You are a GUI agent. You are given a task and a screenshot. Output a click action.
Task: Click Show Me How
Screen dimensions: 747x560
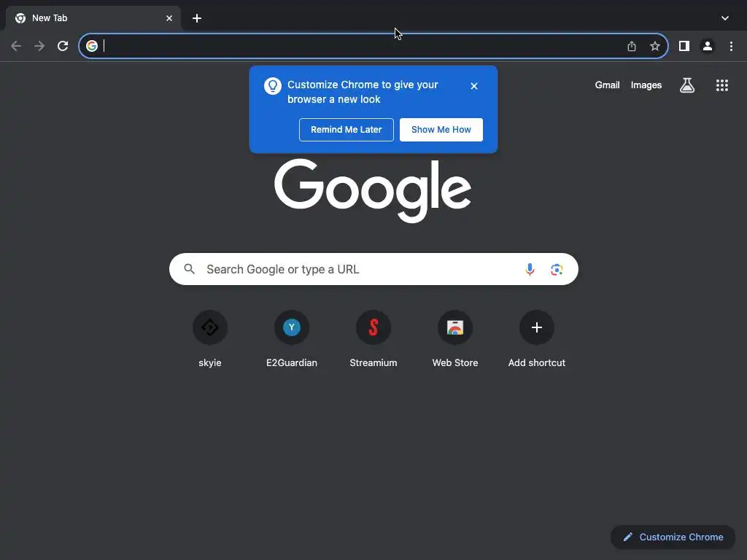click(x=441, y=130)
